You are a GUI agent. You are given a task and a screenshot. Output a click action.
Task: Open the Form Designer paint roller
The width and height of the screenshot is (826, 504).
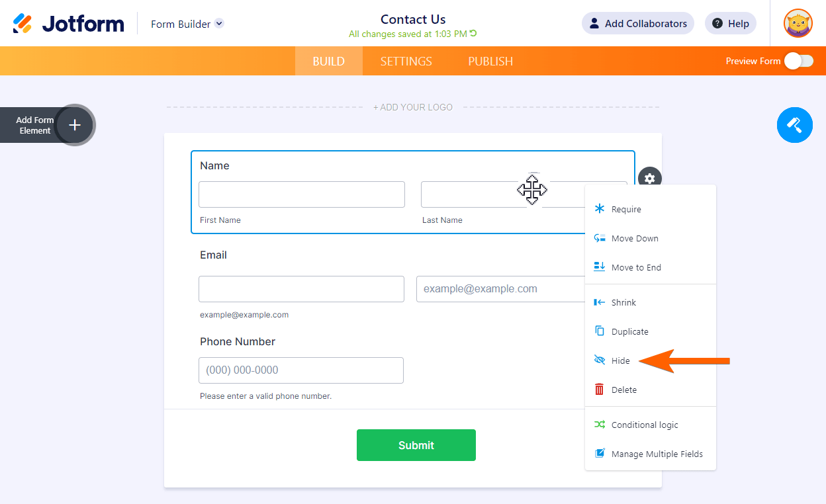point(794,124)
